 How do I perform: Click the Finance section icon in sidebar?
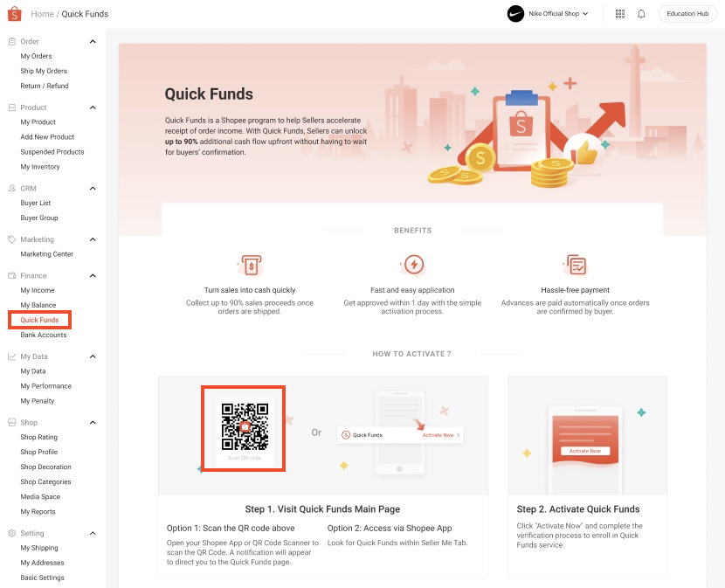(x=11, y=275)
